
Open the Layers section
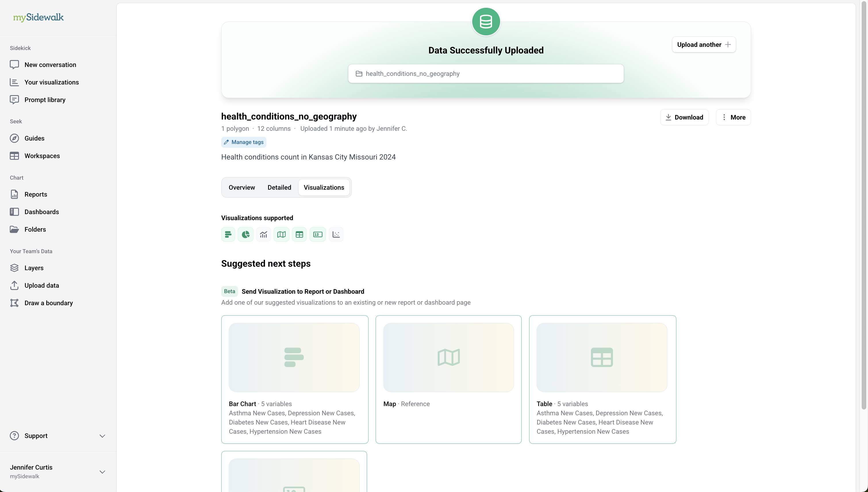point(34,268)
